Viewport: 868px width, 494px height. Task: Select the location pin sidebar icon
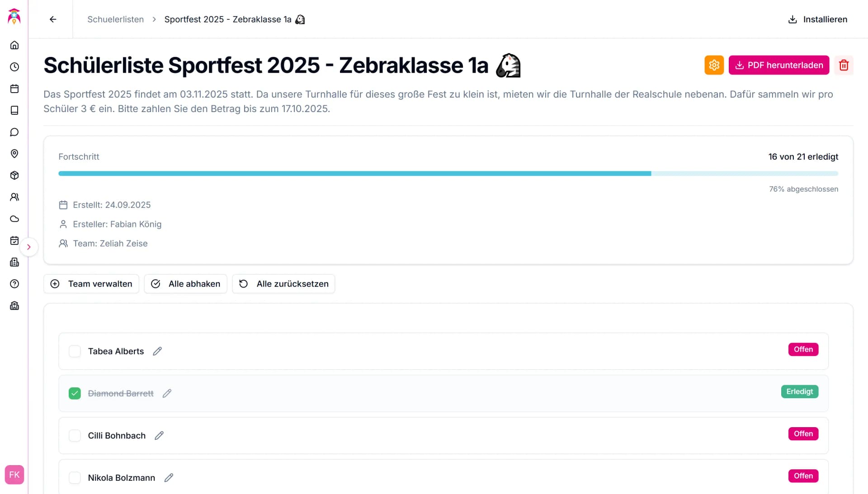14,154
